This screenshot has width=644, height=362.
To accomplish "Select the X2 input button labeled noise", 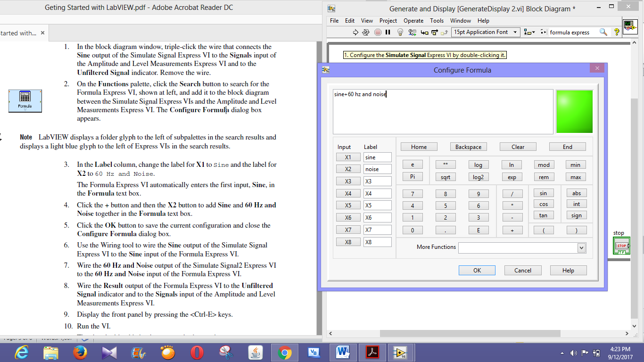I will (348, 169).
